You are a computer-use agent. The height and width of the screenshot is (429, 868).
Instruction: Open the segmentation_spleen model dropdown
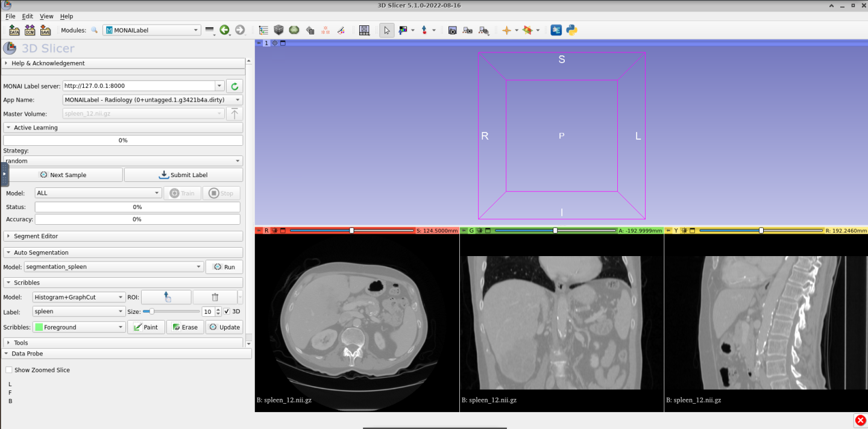coord(114,267)
